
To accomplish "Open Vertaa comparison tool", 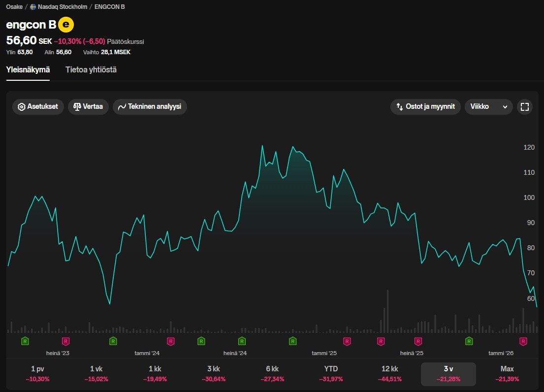I will pos(88,107).
